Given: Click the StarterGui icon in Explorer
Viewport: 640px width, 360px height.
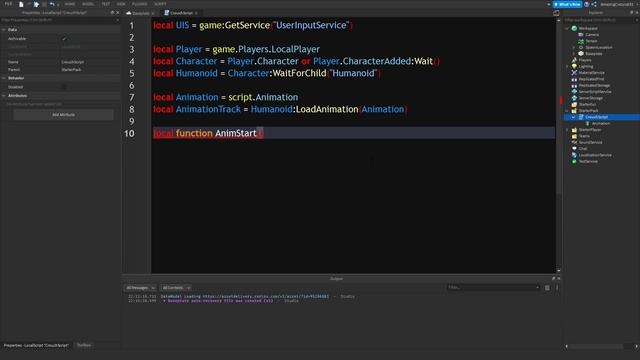Looking at the screenshot, I should coord(574,104).
